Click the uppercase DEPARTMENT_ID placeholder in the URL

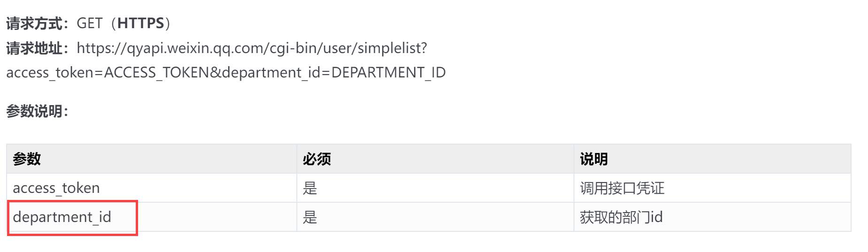pyautogui.click(x=388, y=72)
